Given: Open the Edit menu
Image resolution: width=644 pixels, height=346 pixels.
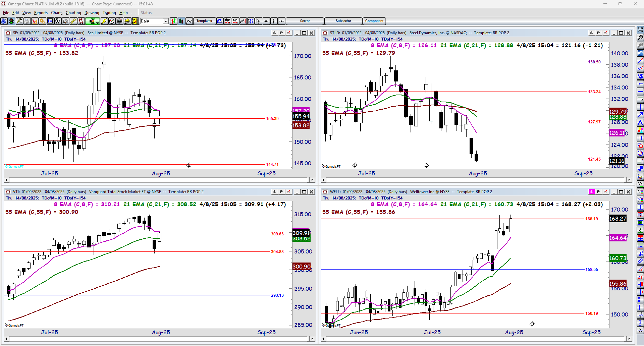Looking at the screenshot, I should click(x=16, y=13).
